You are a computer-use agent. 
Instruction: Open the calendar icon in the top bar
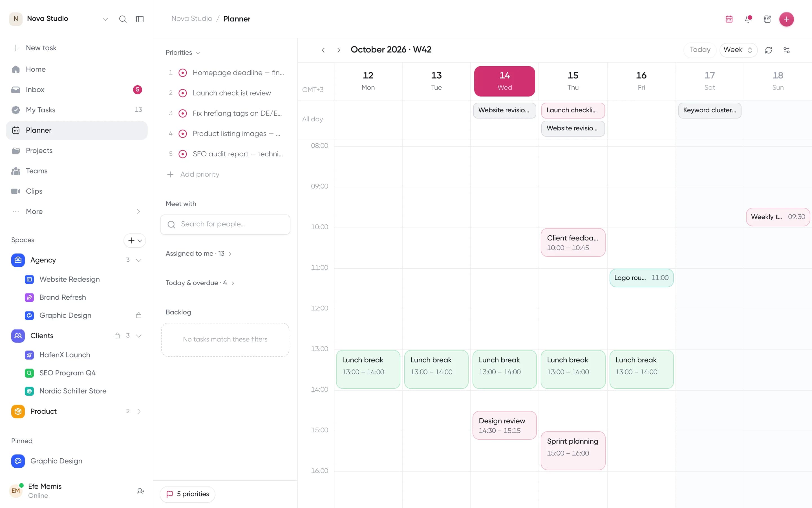[729, 19]
